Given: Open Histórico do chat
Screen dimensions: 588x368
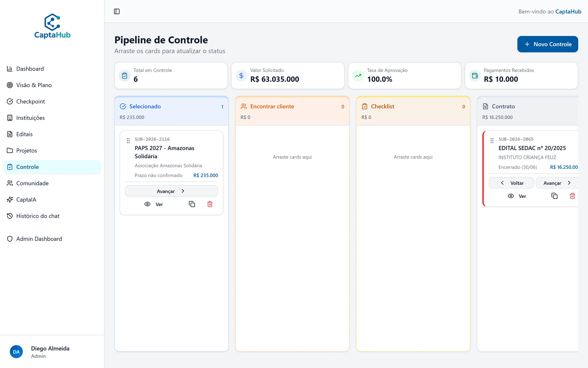Looking at the screenshot, I should pyautogui.click(x=52, y=216).
